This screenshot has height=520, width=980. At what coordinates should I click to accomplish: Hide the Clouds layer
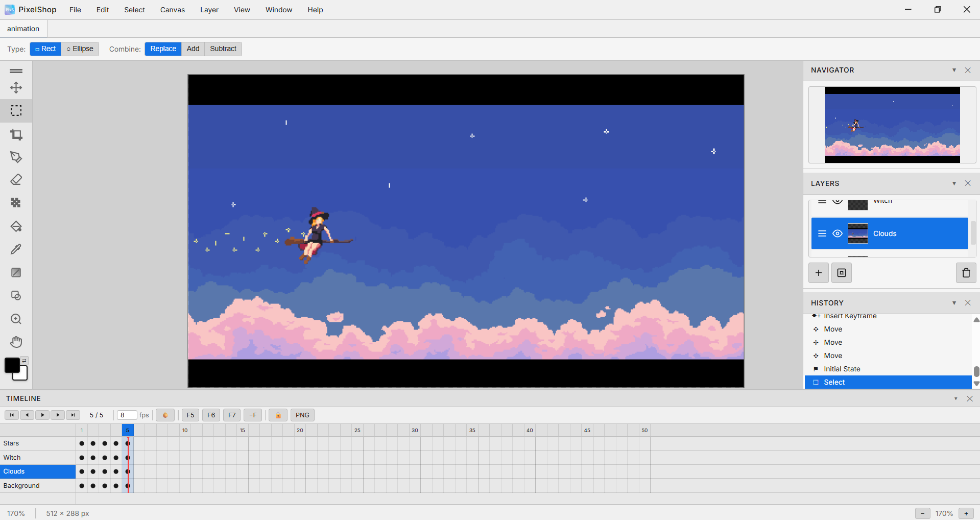(x=838, y=233)
